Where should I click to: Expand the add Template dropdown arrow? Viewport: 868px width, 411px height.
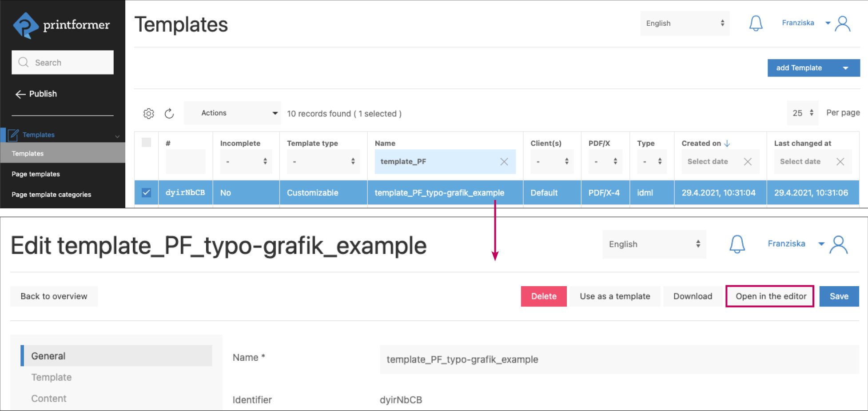pyautogui.click(x=845, y=68)
